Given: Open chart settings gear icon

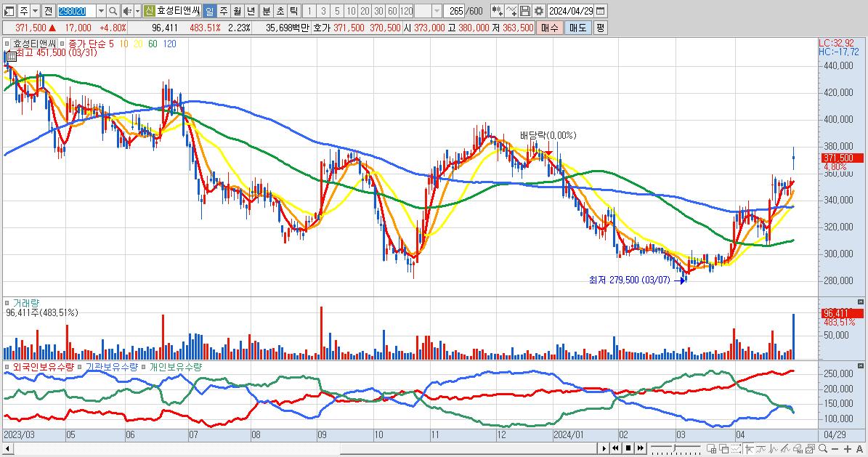Looking at the screenshot, I should click(x=539, y=10).
